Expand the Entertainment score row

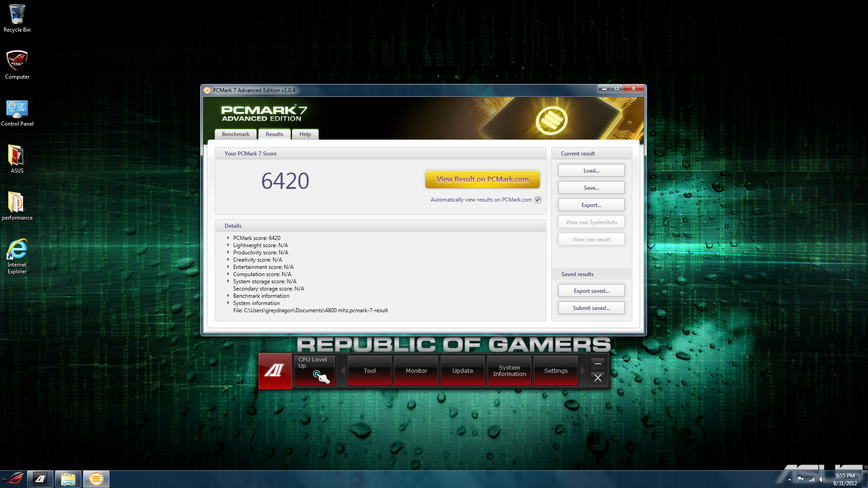(228, 267)
